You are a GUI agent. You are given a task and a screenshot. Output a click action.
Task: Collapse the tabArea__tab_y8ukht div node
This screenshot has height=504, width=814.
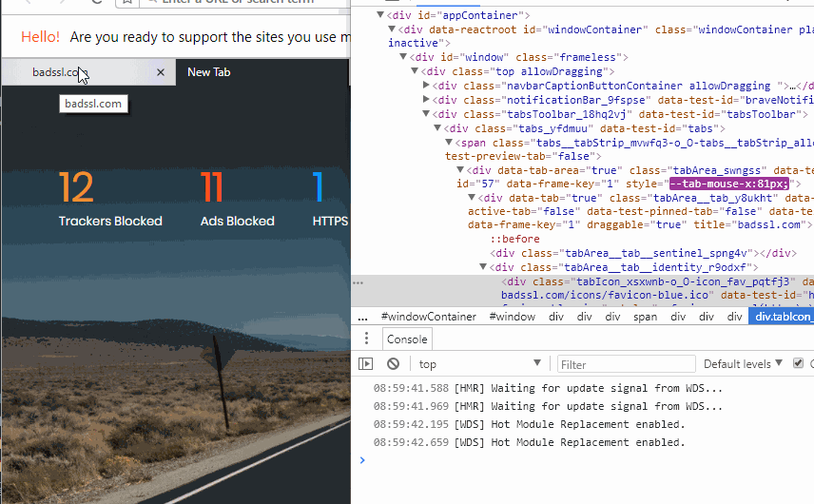tap(472, 197)
